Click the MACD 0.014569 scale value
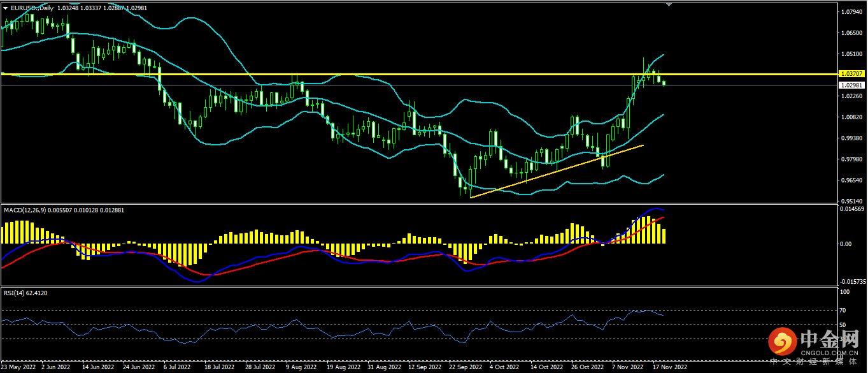This screenshot has height=373, width=868. (851, 208)
